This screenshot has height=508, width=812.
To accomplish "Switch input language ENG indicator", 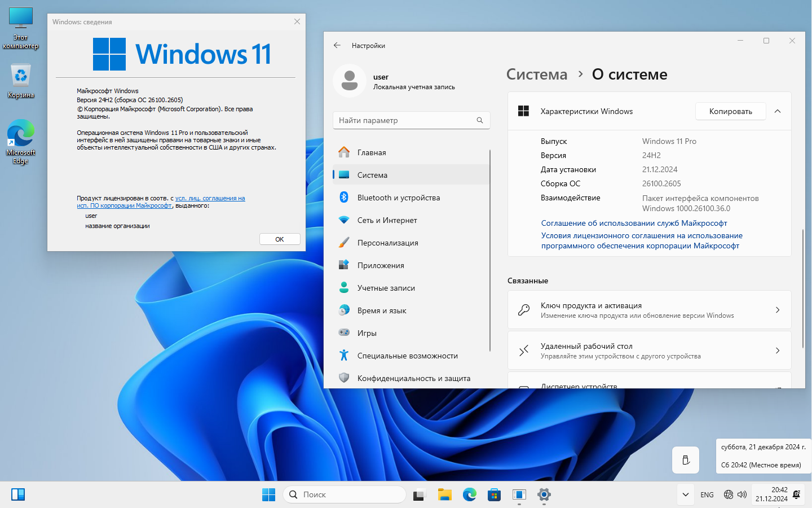I will [x=707, y=494].
